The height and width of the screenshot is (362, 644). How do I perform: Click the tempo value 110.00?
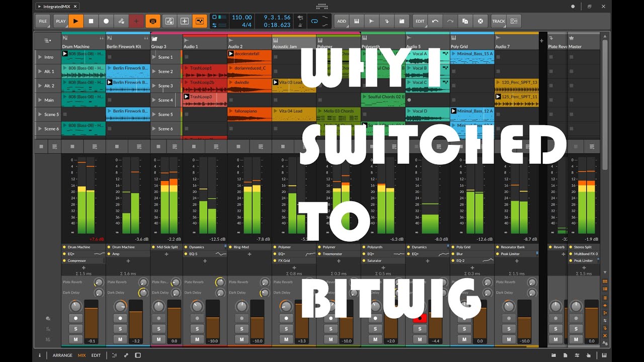pos(242,18)
